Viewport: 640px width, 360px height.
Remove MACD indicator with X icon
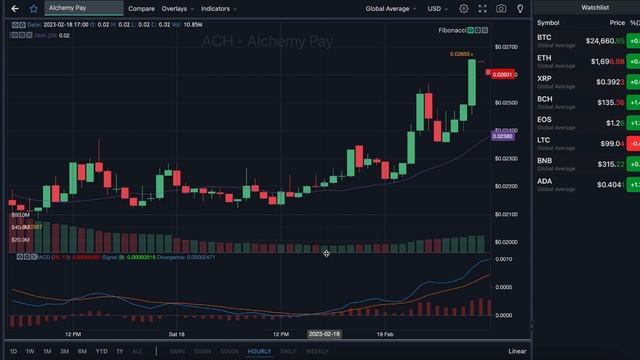pos(34,257)
